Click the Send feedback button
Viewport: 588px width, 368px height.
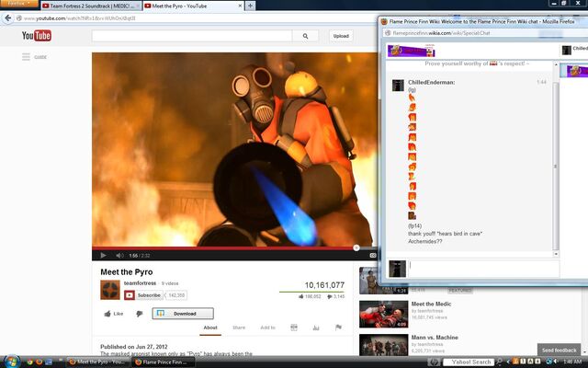coord(560,350)
